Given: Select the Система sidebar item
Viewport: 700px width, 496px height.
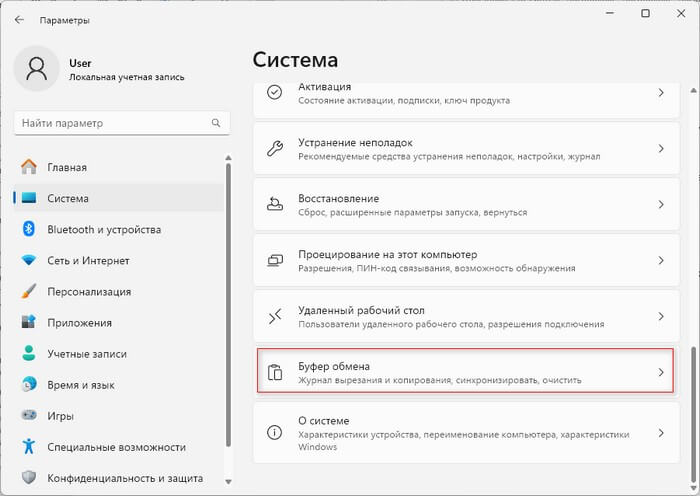Looking at the screenshot, I should tap(119, 198).
